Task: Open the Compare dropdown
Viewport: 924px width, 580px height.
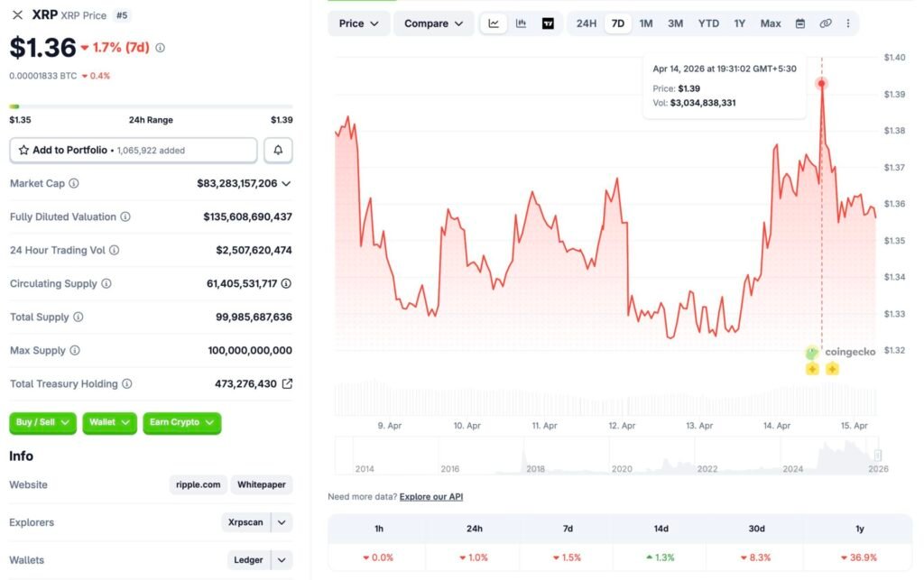Action: [433, 23]
